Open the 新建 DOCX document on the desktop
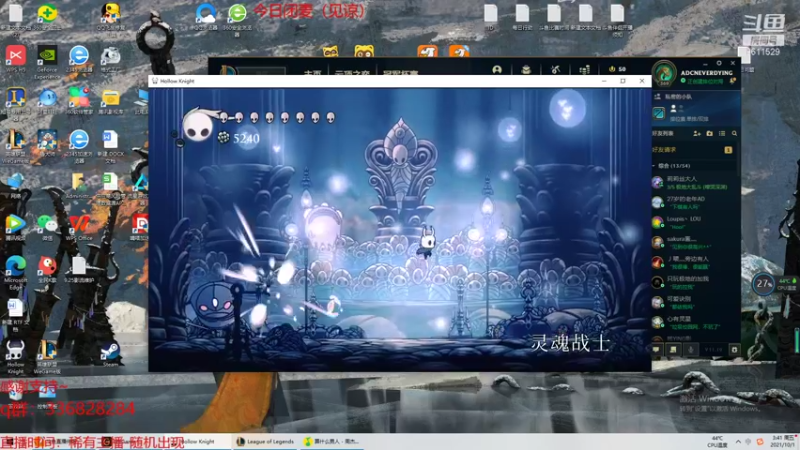This screenshot has width=800, height=450. point(110,144)
